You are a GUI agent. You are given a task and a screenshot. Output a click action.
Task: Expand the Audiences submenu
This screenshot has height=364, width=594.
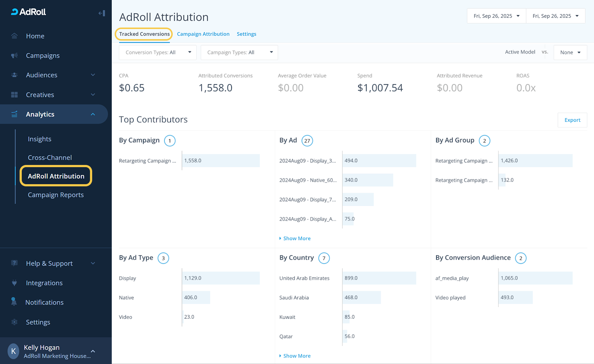click(93, 75)
